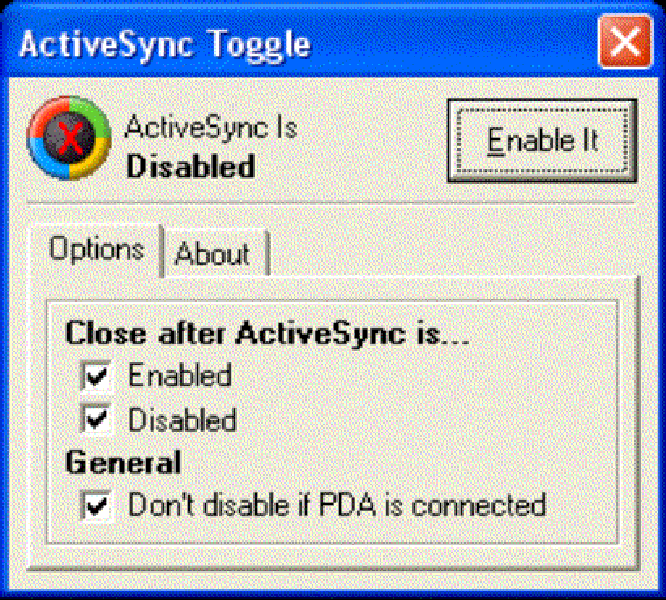
Task: Click the ActiveSync status icon with red X
Action: pos(69,138)
